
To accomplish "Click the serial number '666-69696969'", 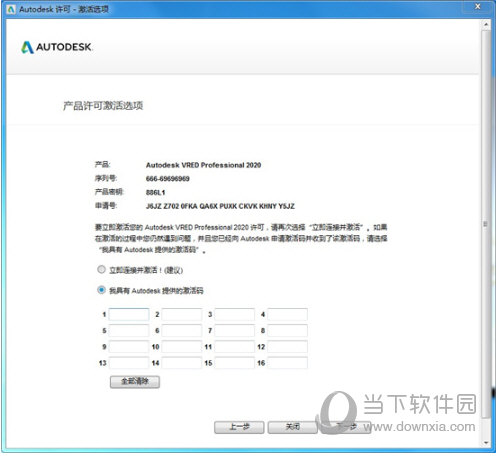I will [168, 179].
